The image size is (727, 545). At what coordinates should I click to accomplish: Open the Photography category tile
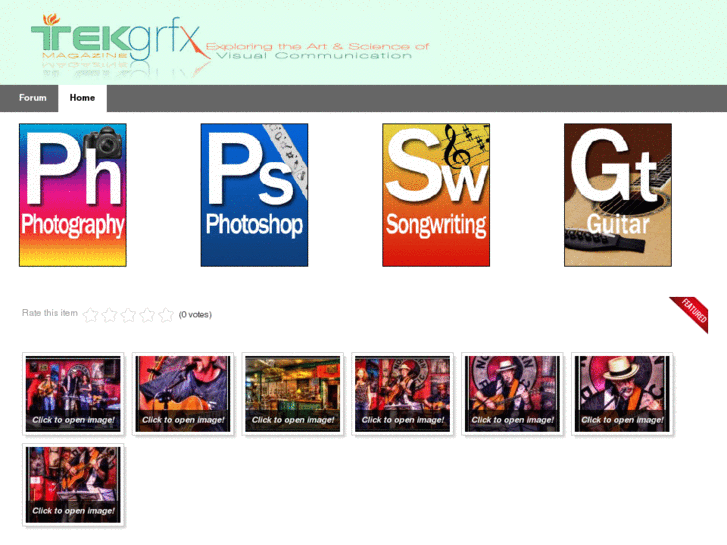pos(73,195)
